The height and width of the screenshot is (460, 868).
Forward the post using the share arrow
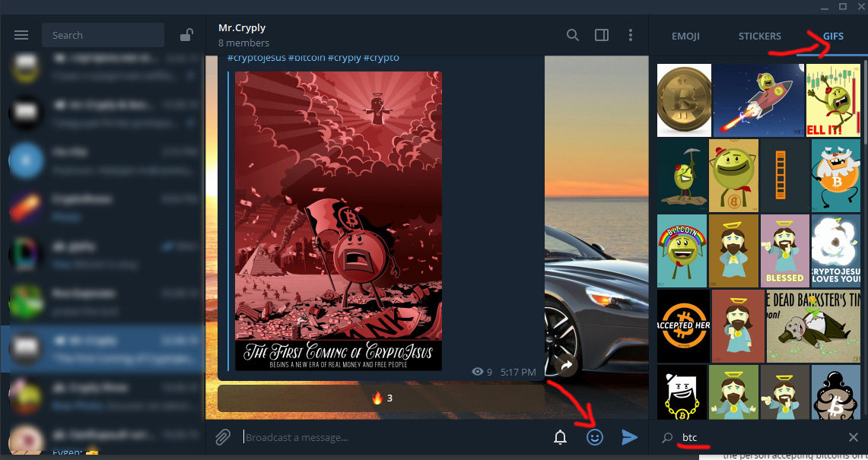[567, 366]
